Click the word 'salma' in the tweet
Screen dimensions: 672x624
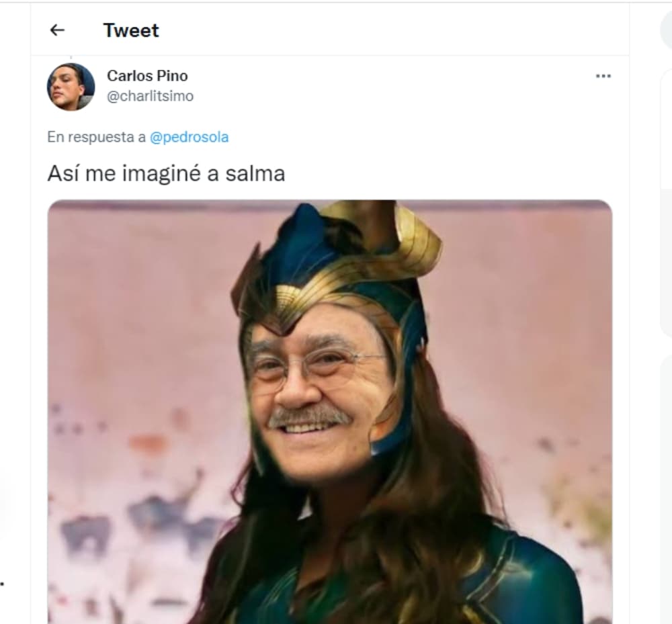click(255, 173)
